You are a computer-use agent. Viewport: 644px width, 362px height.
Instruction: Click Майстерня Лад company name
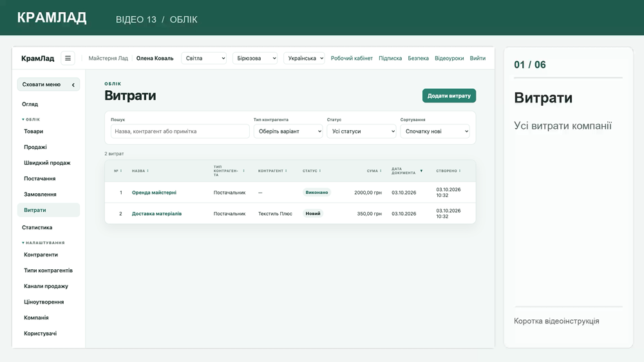click(x=108, y=59)
